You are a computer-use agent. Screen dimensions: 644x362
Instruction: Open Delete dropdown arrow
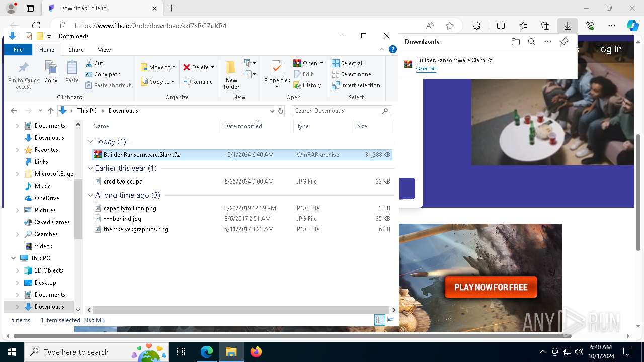(212, 67)
